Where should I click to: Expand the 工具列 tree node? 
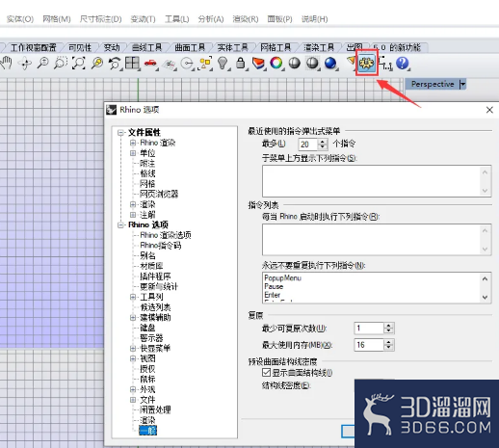coord(133,297)
